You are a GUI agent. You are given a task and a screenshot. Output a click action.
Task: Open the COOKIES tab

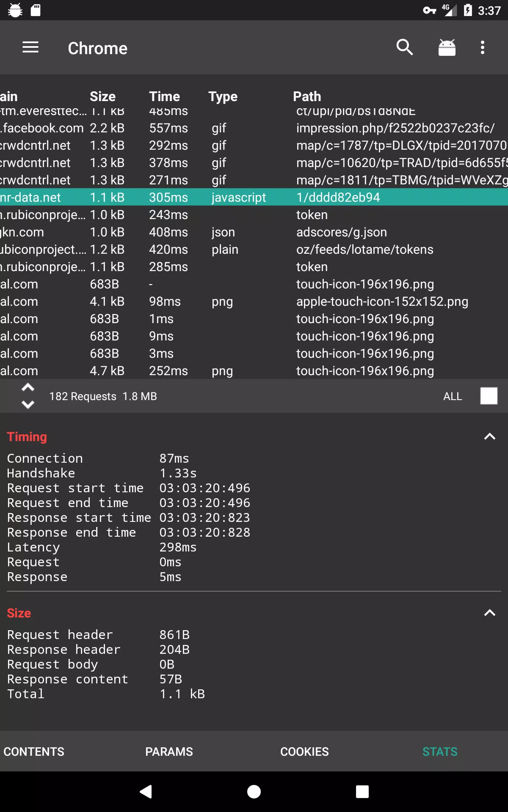[x=305, y=752]
